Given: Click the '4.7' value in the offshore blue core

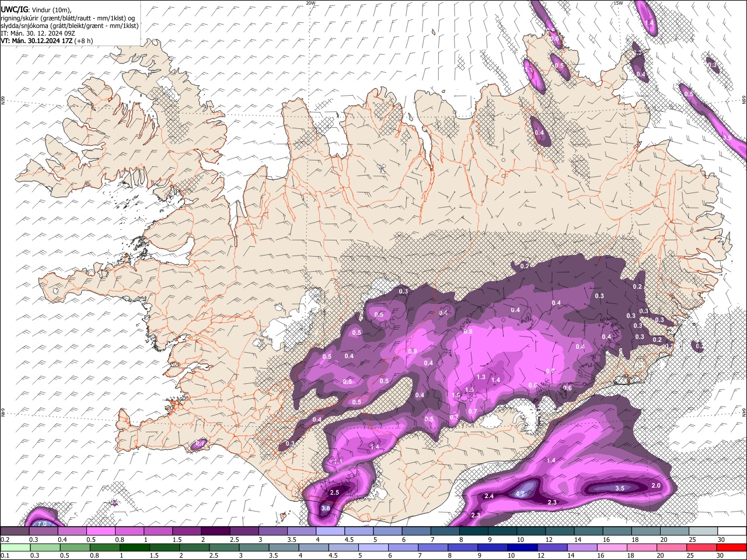Looking at the screenshot, I should pyautogui.click(x=521, y=494).
